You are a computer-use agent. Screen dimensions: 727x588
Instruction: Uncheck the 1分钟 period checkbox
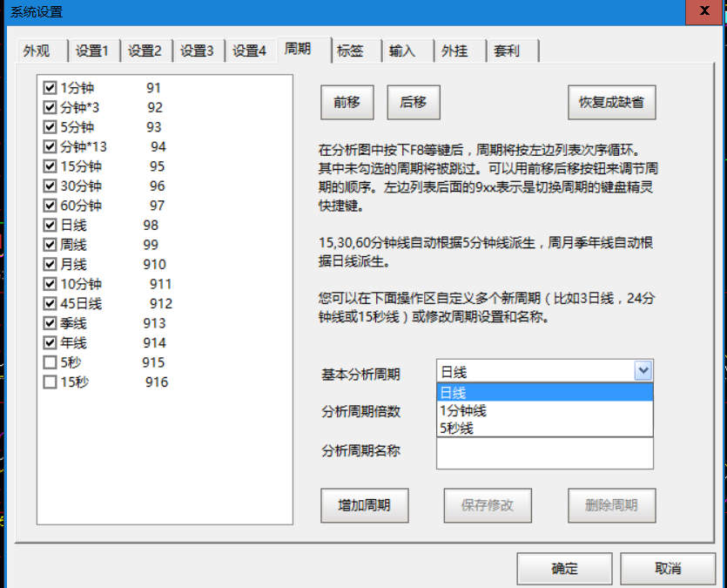tap(50, 88)
